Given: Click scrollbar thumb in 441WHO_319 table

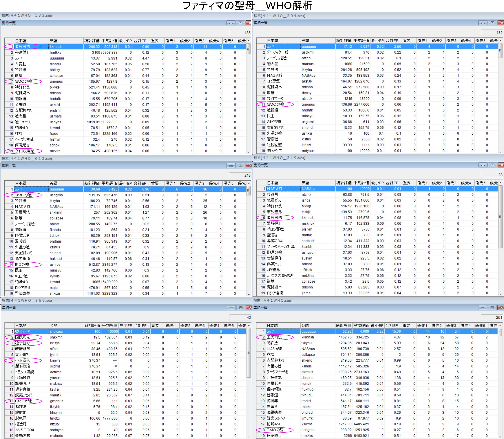Looking at the screenshot, I should (500, 216).
